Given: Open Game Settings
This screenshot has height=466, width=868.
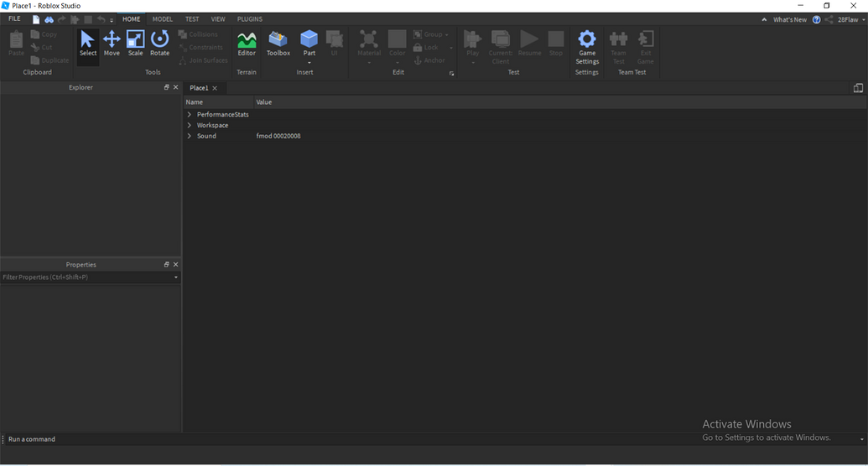Looking at the screenshot, I should tap(587, 46).
